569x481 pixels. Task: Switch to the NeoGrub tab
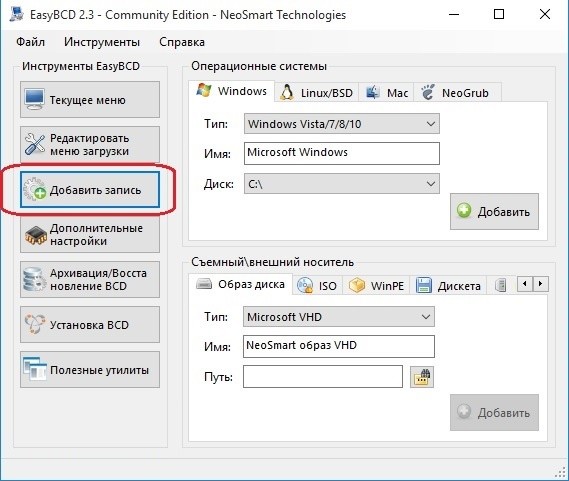457,93
